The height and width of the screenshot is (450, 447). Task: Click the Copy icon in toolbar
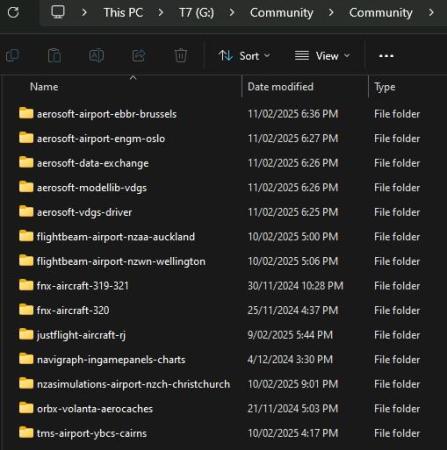(13, 56)
